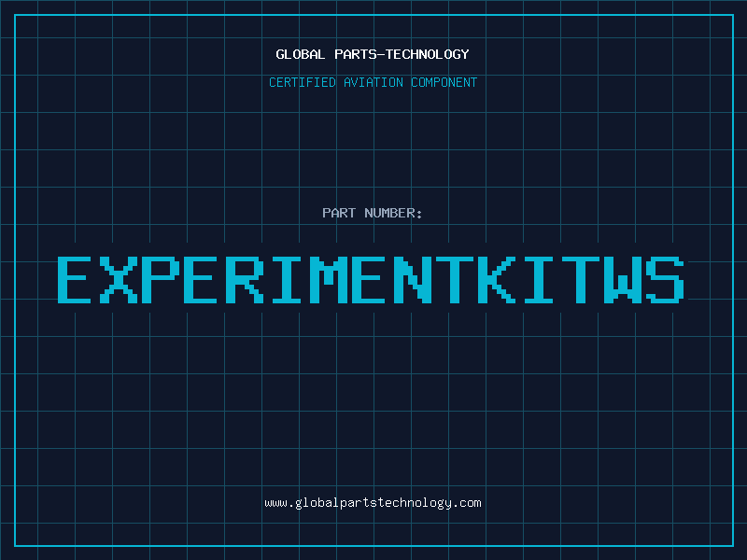Select the EXPERIMENTKITWS part number text
This screenshot has width=747, height=560.
point(371,280)
